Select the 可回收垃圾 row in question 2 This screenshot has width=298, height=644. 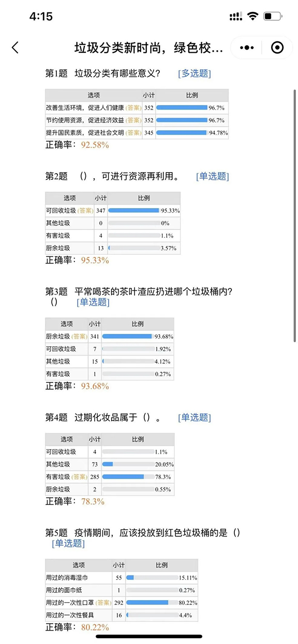[113, 211]
